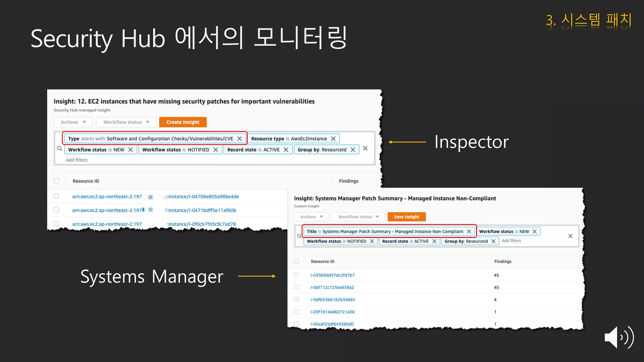Click the 'Security Hub managed insight' label
This screenshot has height=362, width=644.
coord(82,110)
